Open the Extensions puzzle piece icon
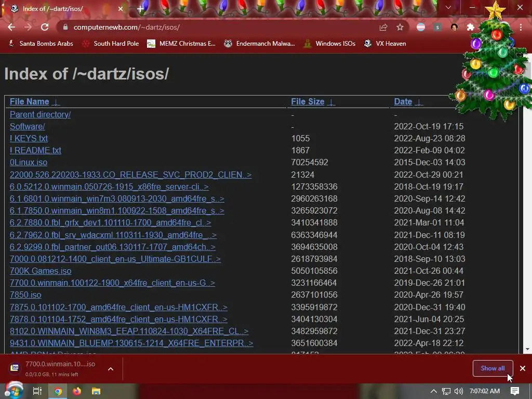Image resolution: width=532 pixels, height=399 pixels. pyautogui.click(x=471, y=28)
